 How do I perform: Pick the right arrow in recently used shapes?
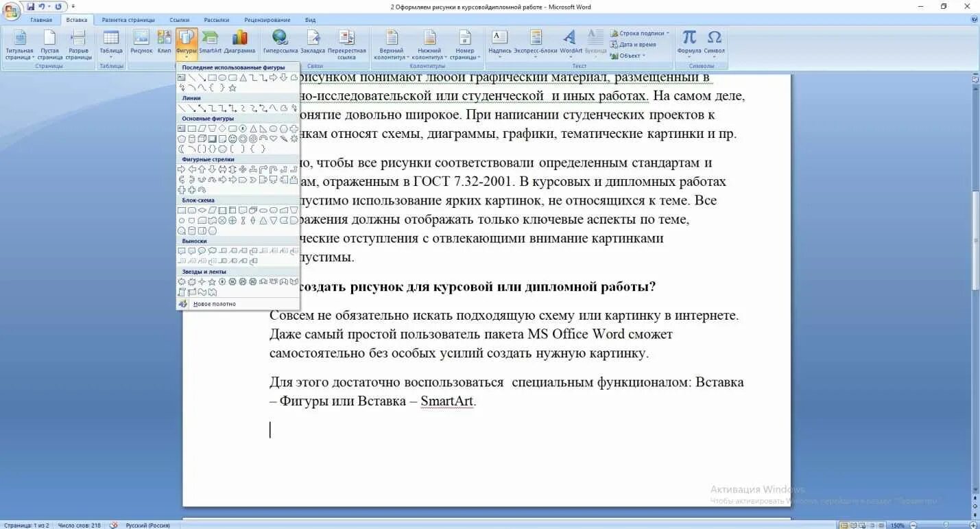coord(273,77)
